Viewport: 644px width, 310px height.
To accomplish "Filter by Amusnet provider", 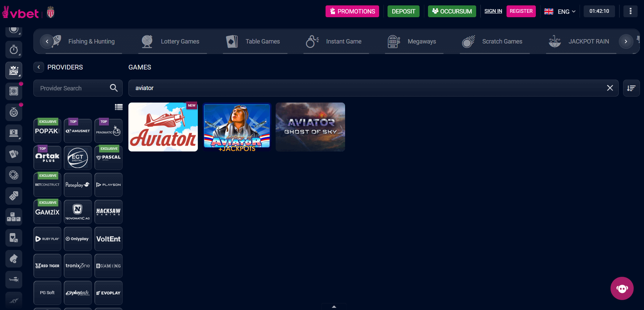I will point(78,131).
